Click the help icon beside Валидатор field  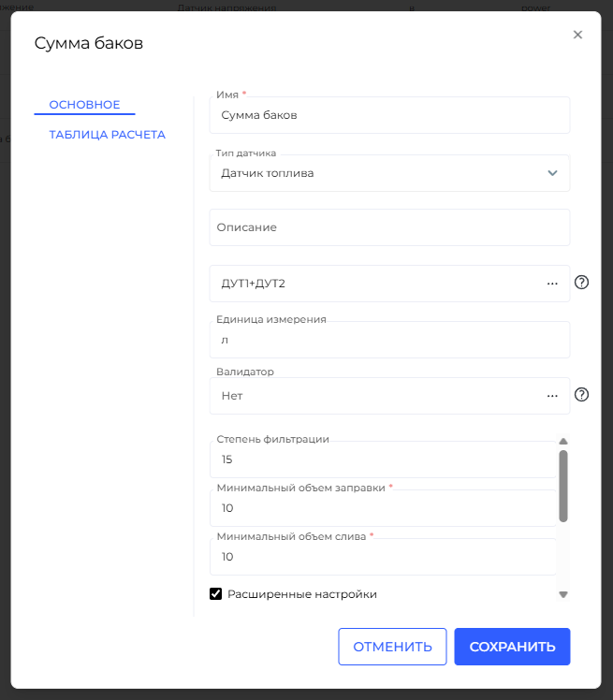(581, 395)
